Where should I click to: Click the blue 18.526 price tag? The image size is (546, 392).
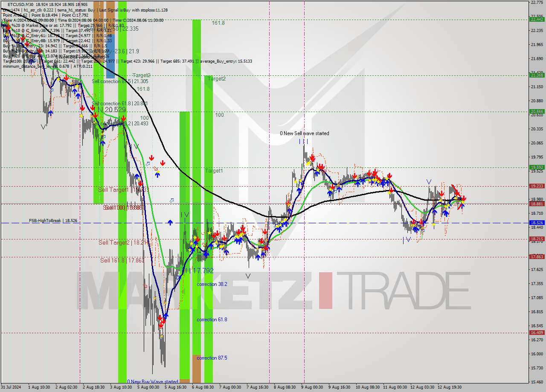(x=537, y=223)
